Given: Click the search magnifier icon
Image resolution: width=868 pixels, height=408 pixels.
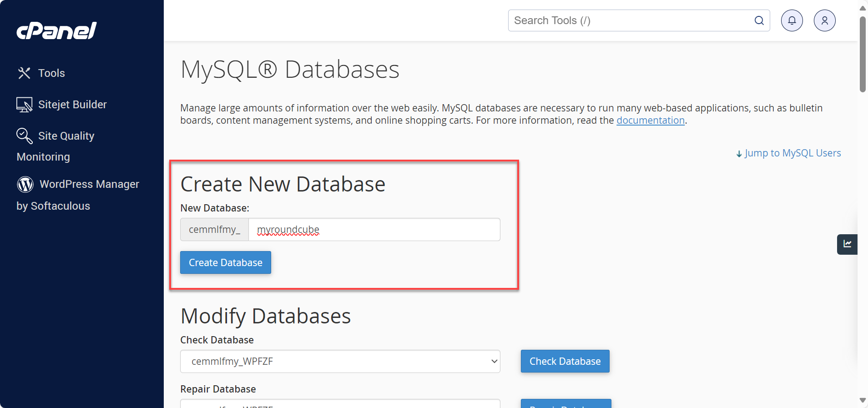Looking at the screenshot, I should [759, 20].
